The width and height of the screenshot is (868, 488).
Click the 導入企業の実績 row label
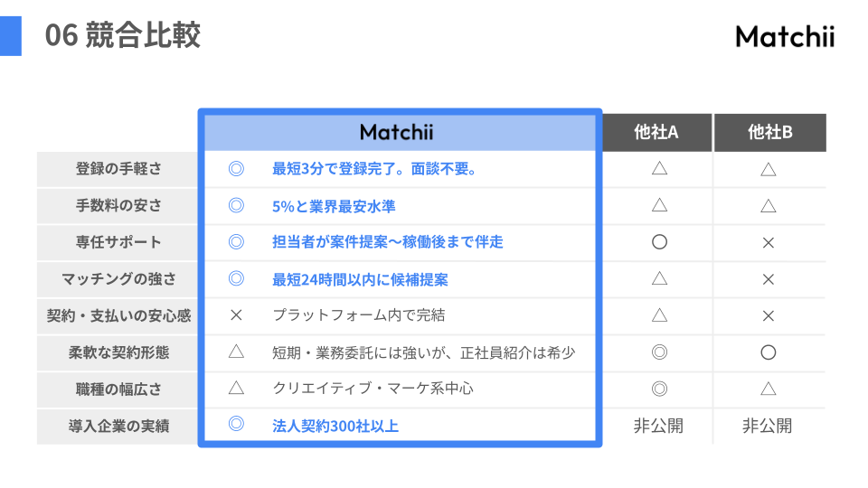[x=118, y=426]
